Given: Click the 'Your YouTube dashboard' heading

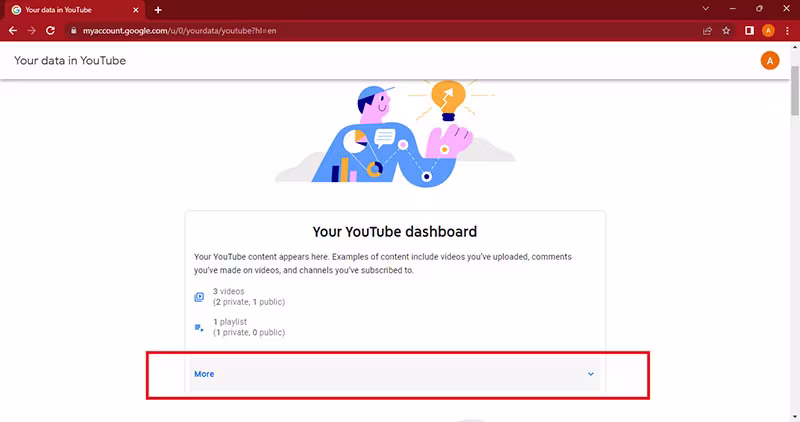Looking at the screenshot, I should coord(394,232).
